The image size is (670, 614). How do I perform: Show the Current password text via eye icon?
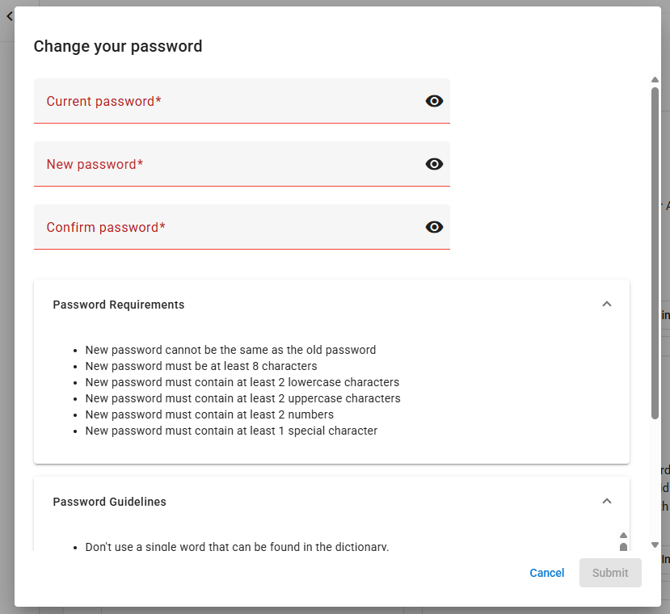click(434, 101)
